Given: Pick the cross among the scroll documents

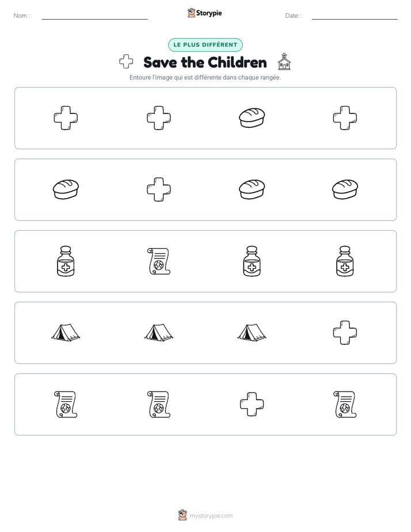Looking at the screenshot, I should coord(252,404).
